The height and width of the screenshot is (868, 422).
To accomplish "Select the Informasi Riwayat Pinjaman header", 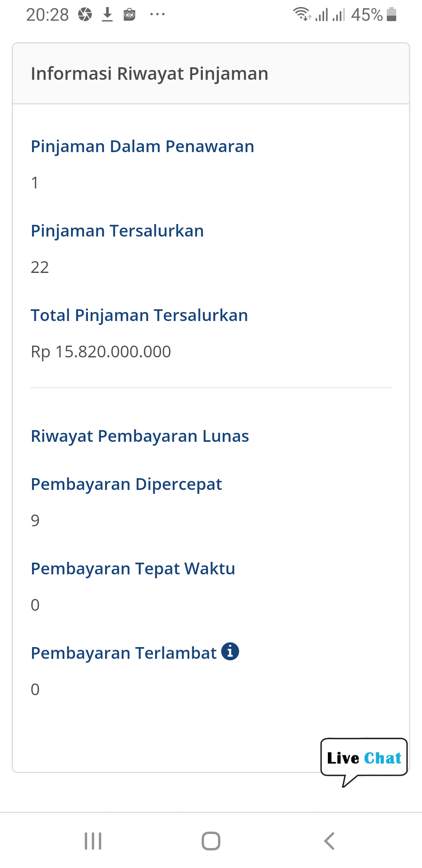I will [x=150, y=74].
